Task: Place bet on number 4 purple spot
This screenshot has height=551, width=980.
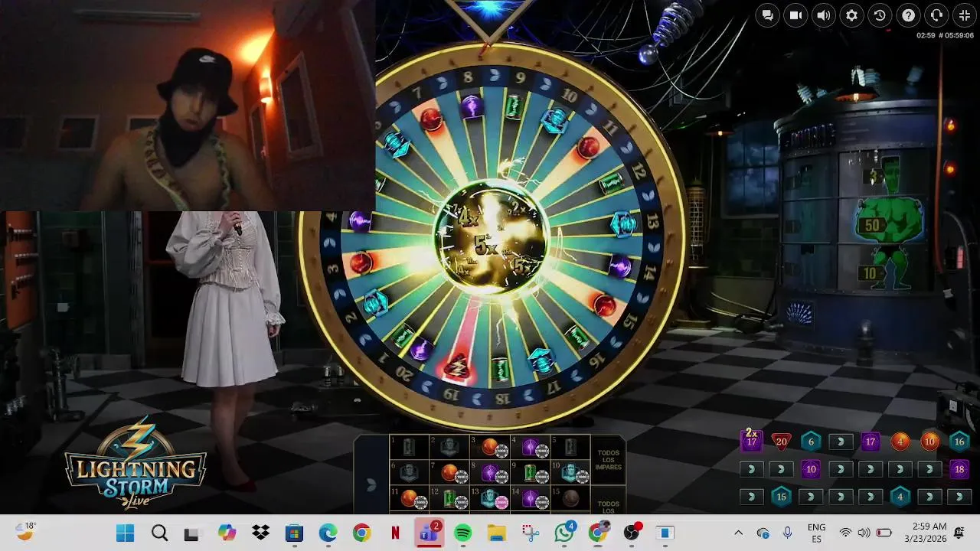Action: click(x=531, y=447)
